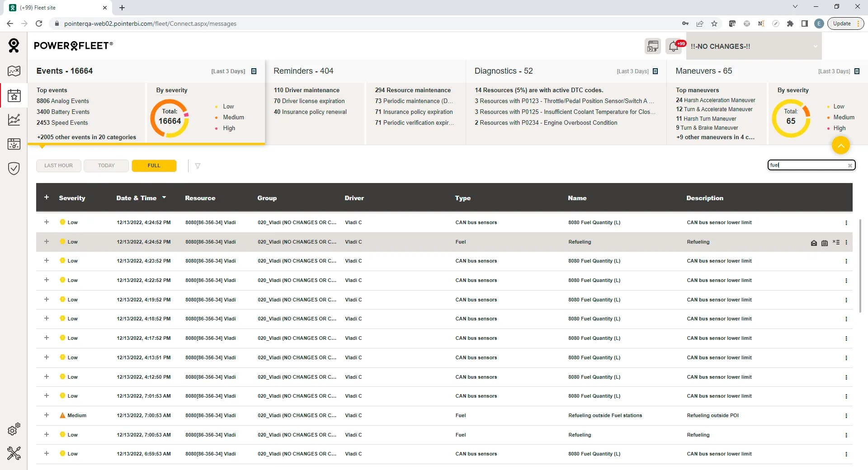The width and height of the screenshot is (868, 470).
Task: Expand the Medium severity event row
Action: click(x=47, y=415)
